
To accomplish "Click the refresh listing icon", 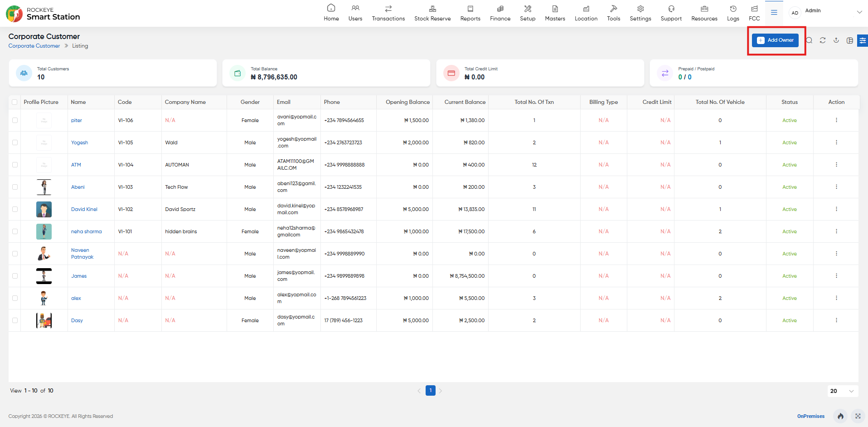I will pyautogui.click(x=823, y=40).
